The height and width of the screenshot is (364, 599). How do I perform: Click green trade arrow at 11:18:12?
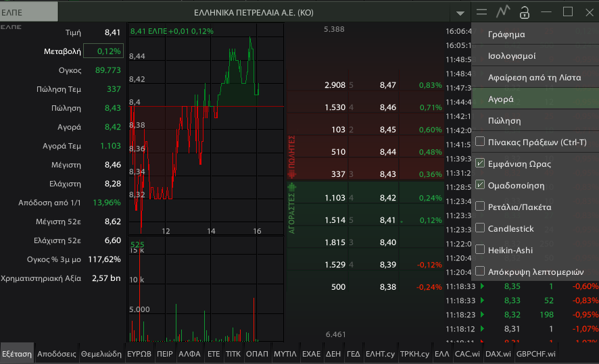(x=483, y=328)
